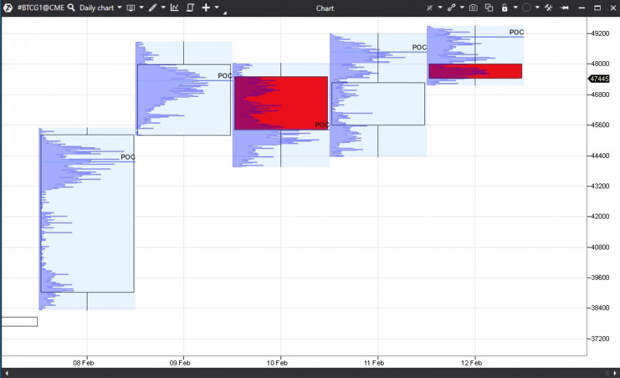This screenshot has width=620, height=378.
Task: Click the POC label on 08 Feb profile
Action: point(128,157)
